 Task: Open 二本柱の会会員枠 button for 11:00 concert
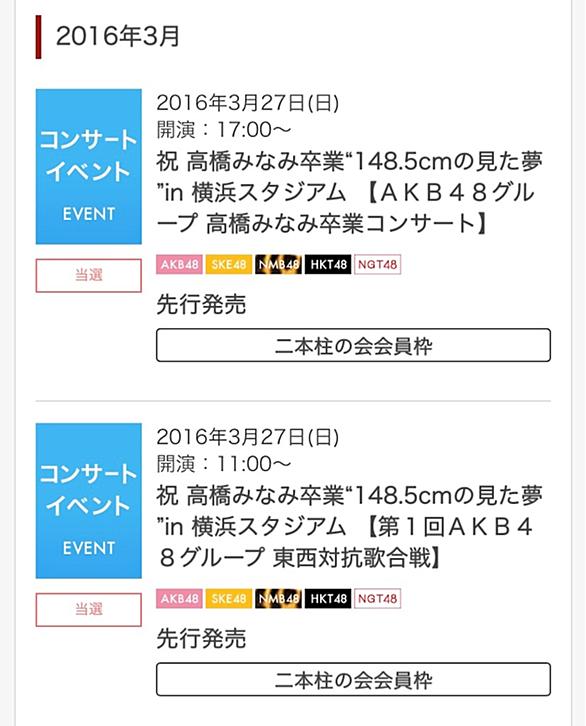pos(354,679)
